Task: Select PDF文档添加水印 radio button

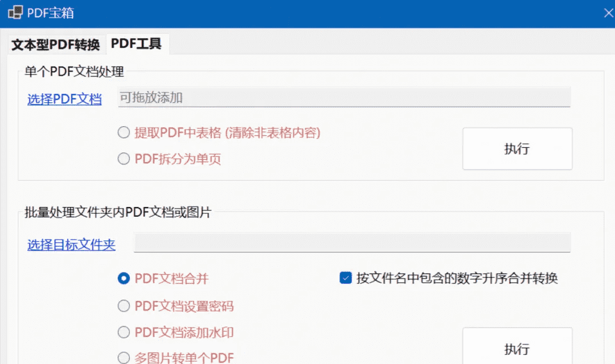Action: (176, 332)
